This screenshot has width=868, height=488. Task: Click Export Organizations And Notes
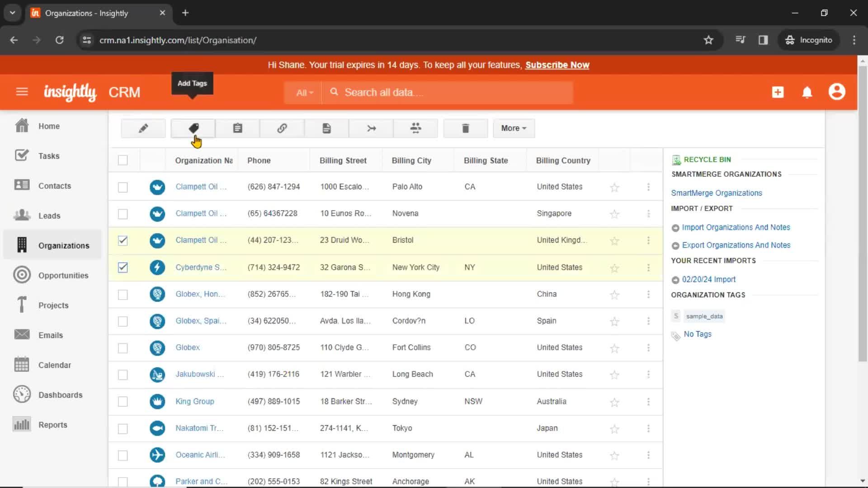(x=736, y=245)
